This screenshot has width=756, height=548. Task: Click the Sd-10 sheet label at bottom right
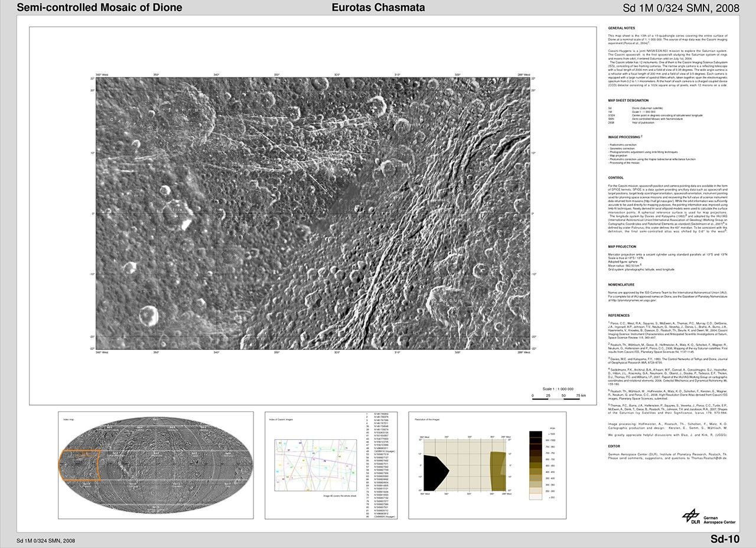click(724, 539)
